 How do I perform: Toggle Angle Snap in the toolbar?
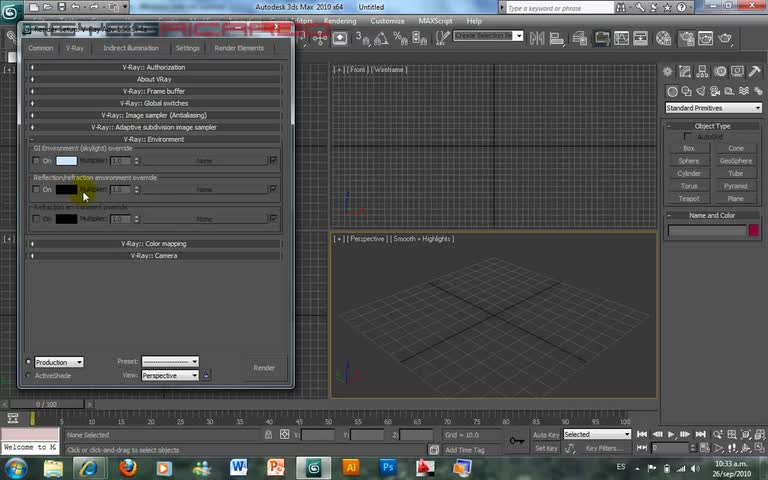pos(381,38)
